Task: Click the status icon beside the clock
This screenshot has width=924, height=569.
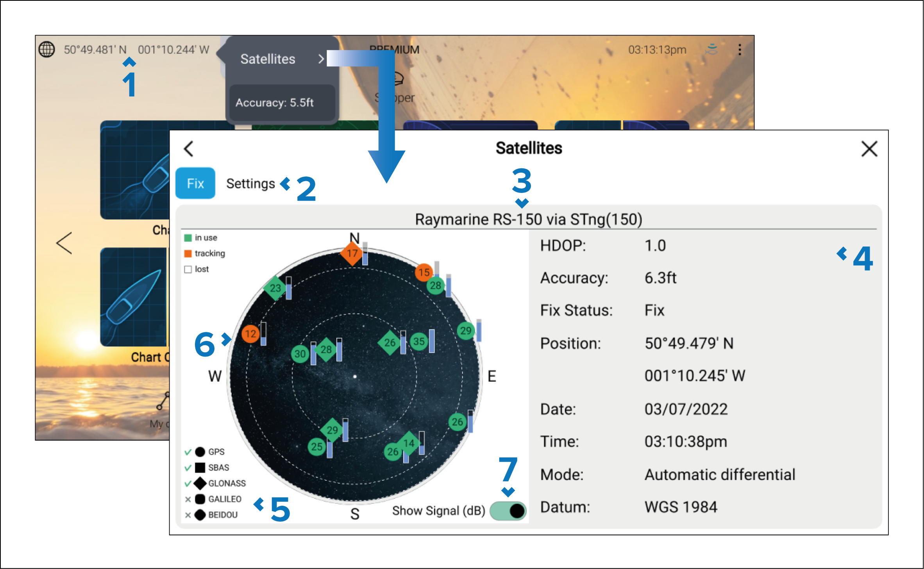Action: [712, 50]
